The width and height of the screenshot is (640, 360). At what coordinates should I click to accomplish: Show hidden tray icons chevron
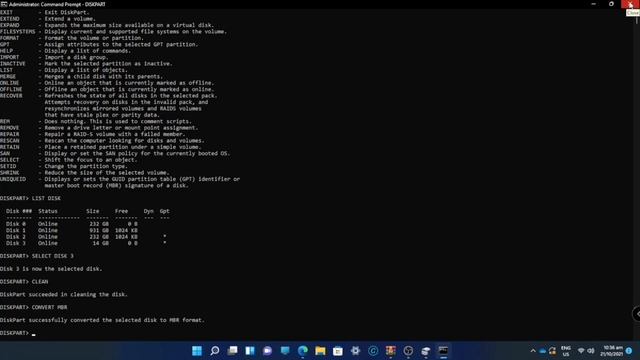pos(533,351)
